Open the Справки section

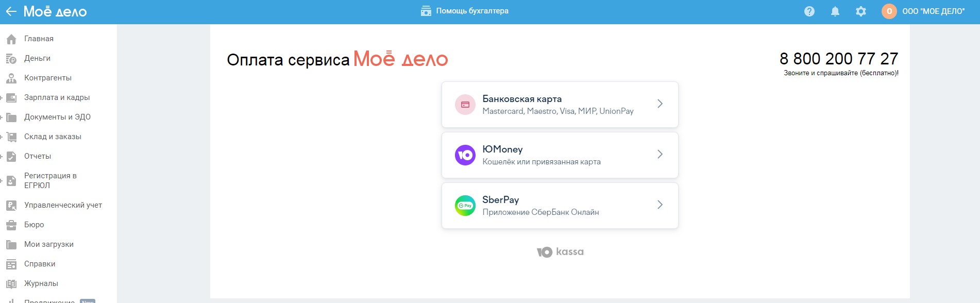click(40, 264)
